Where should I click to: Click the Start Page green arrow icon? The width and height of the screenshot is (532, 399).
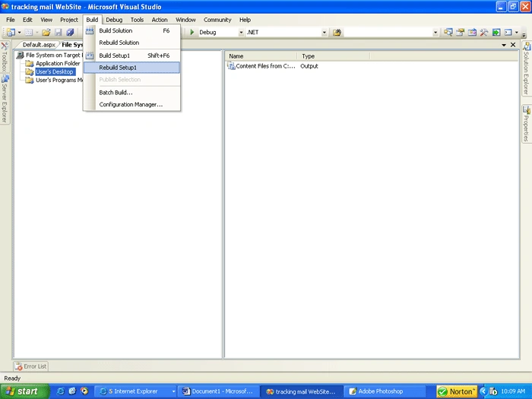[x=496, y=32]
